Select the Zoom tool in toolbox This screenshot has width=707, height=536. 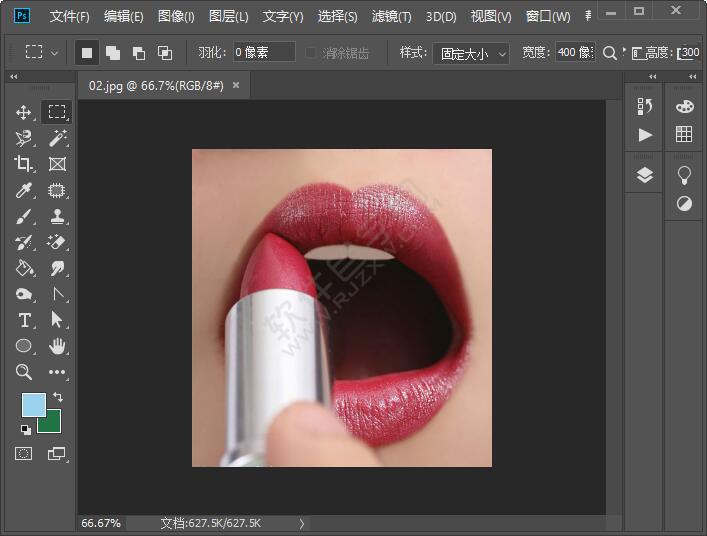(x=23, y=372)
